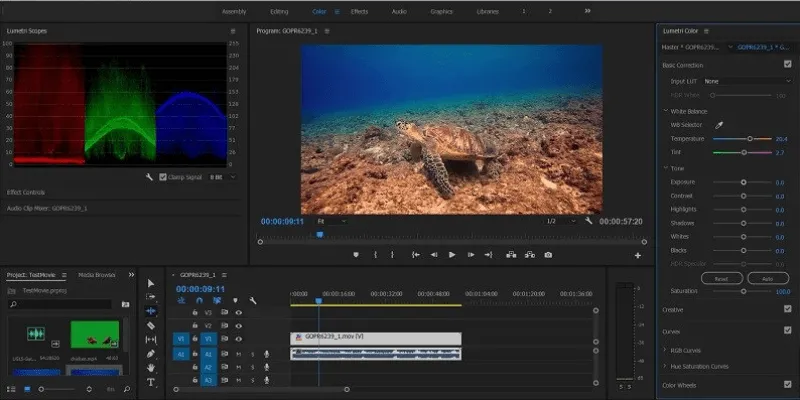This screenshot has width=800, height=400.
Task: Pick the Hand tool
Action: pos(151,367)
